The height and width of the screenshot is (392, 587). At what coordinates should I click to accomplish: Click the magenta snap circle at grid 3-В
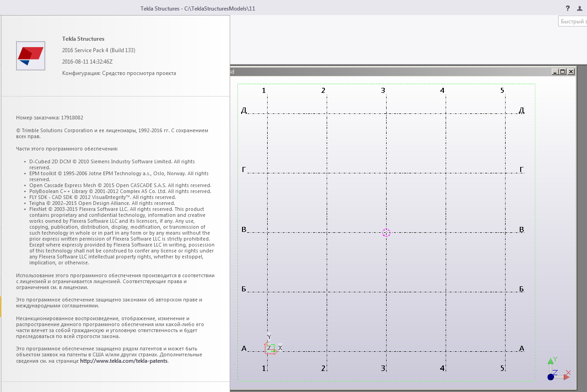386,232
